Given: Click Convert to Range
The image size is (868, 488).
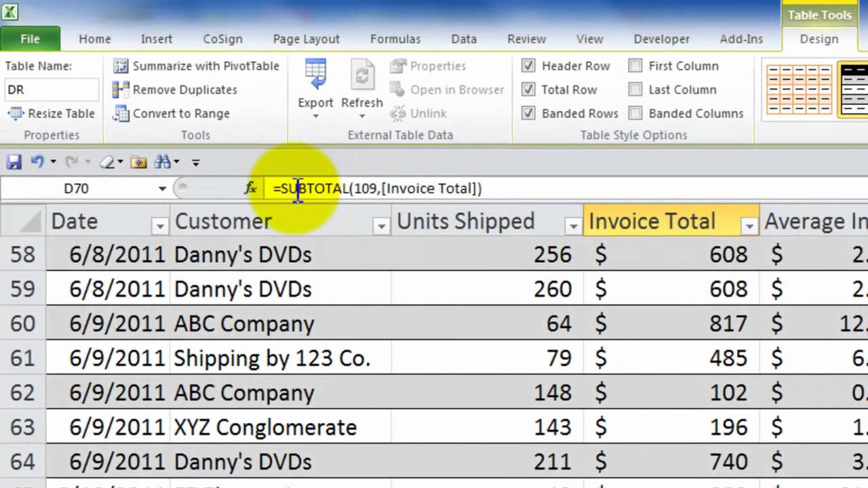Looking at the screenshot, I should (172, 113).
